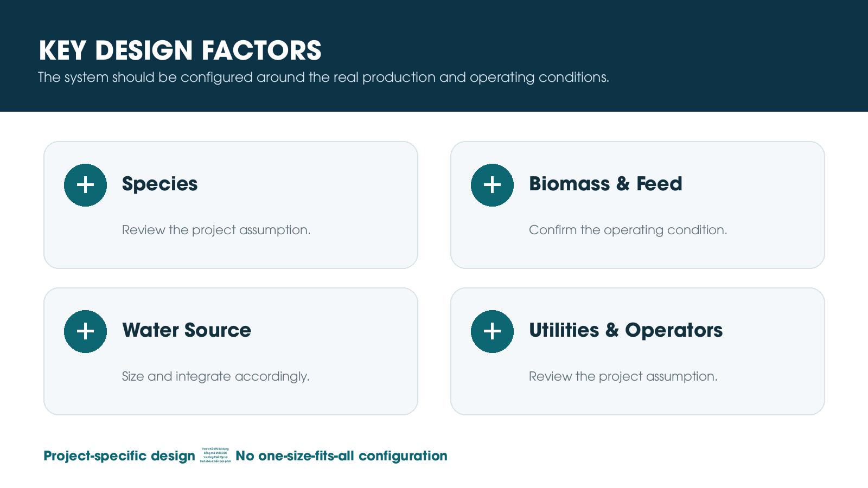Click the dark blue header banner background

732,54
